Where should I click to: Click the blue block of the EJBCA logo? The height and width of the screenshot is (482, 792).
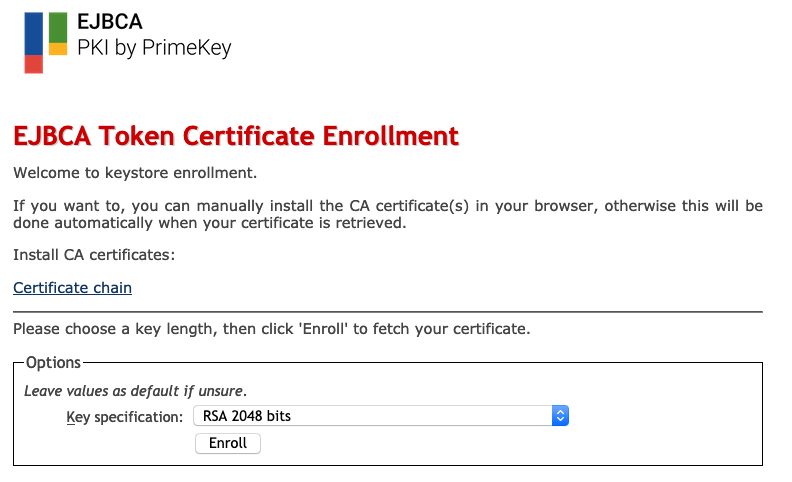(x=33, y=32)
